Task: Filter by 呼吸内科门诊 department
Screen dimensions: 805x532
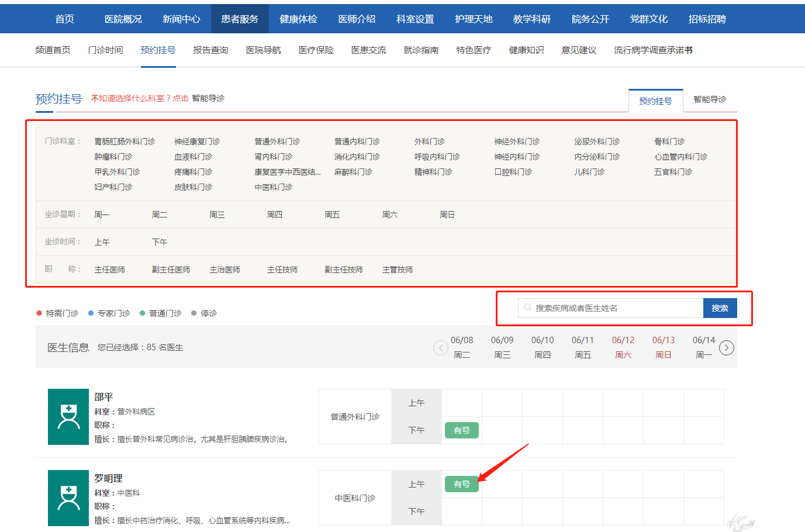Action: 437,157
